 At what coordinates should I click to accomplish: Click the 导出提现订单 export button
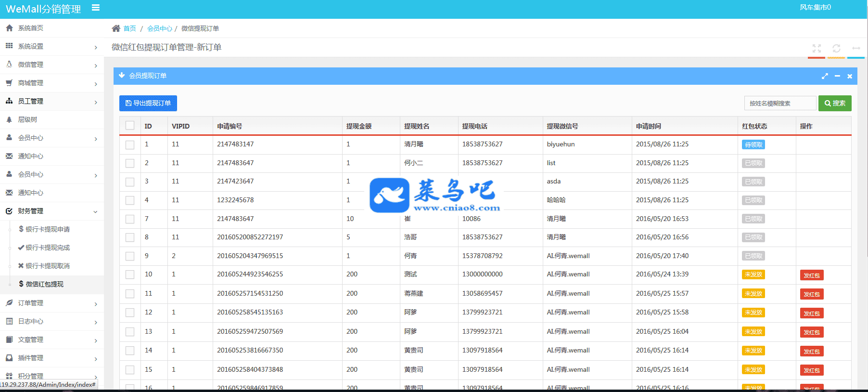(148, 103)
